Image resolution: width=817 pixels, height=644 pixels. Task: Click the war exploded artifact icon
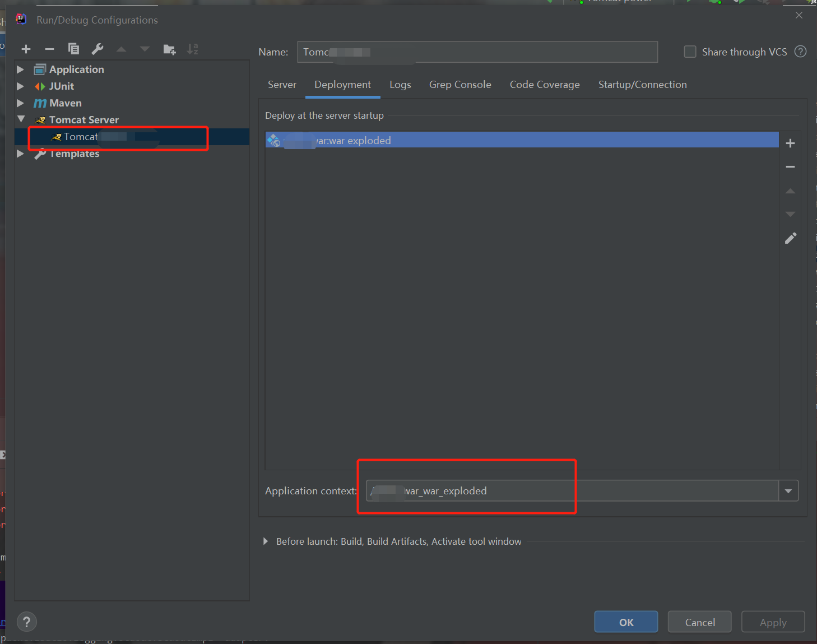coord(273,140)
